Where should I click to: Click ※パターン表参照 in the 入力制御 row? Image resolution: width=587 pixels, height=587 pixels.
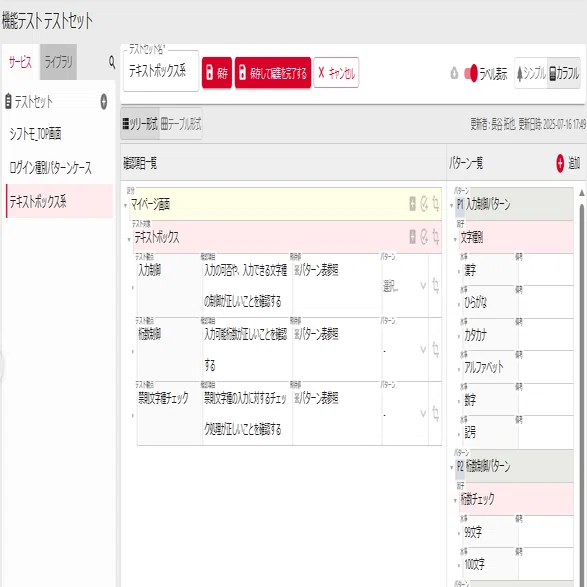(316, 270)
